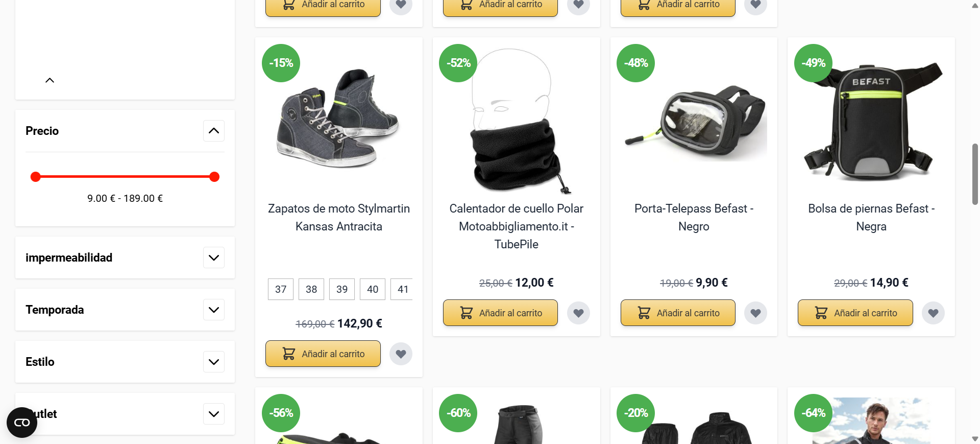The image size is (980, 444).
Task: Click cart icon in Stylmartin Kansas add button
Action: point(288,353)
